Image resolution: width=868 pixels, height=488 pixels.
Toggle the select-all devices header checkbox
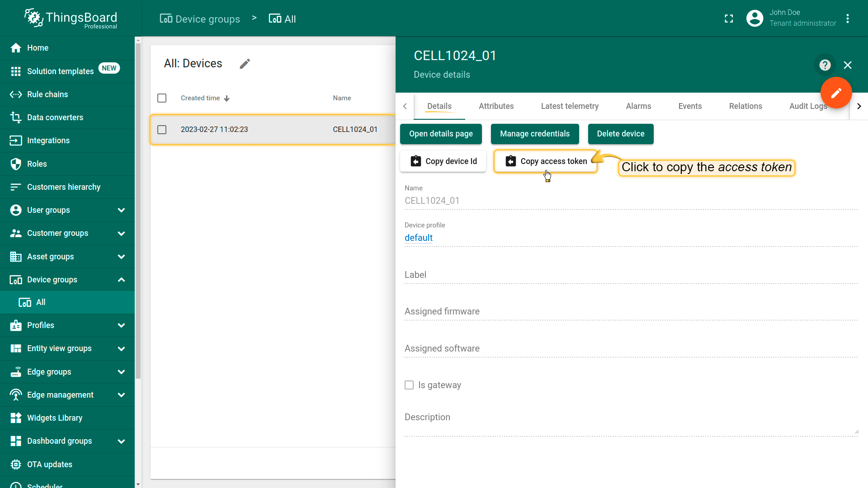coord(162,98)
